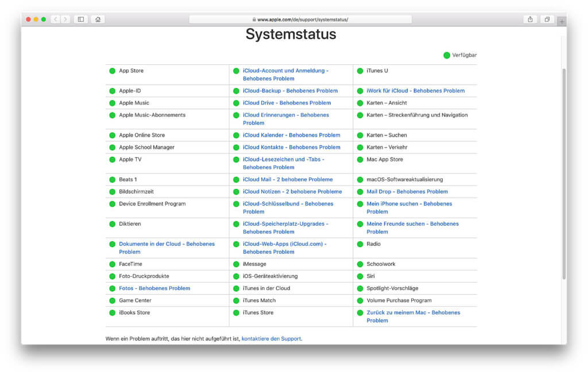Open the iCloud-Backup - Behobenes Problem link

290,91
